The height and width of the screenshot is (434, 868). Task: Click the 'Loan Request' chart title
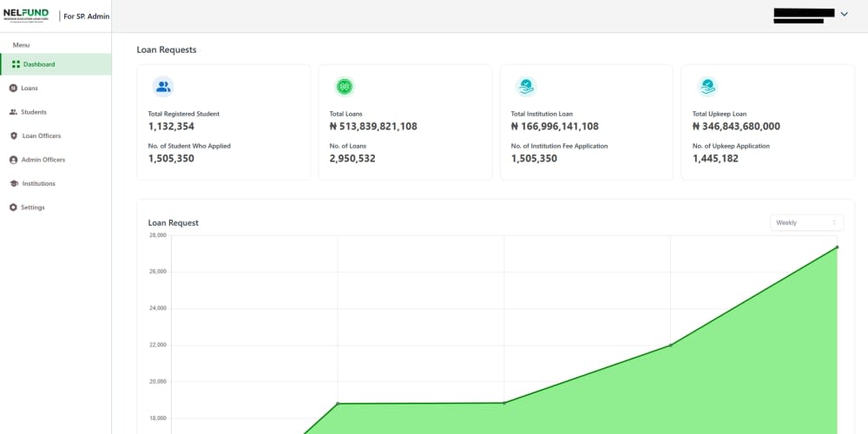tap(174, 223)
